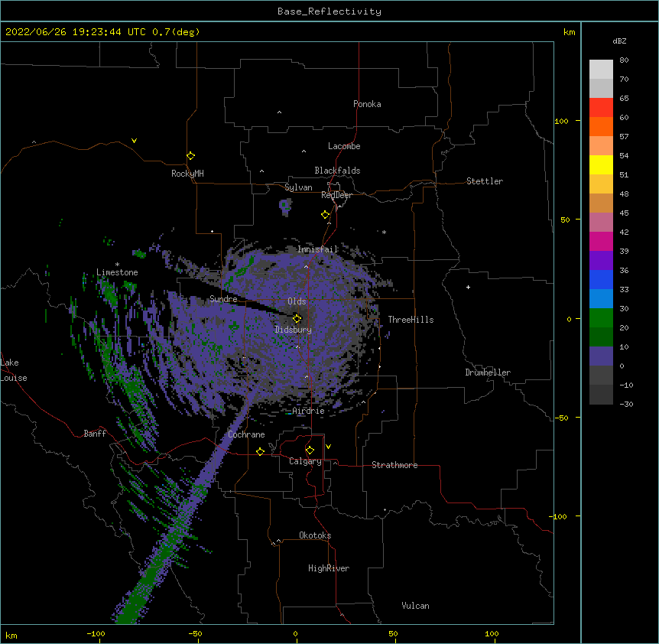Click the yellow diamond marker above RockyMH
The image size is (659, 644).
[191, 156]
